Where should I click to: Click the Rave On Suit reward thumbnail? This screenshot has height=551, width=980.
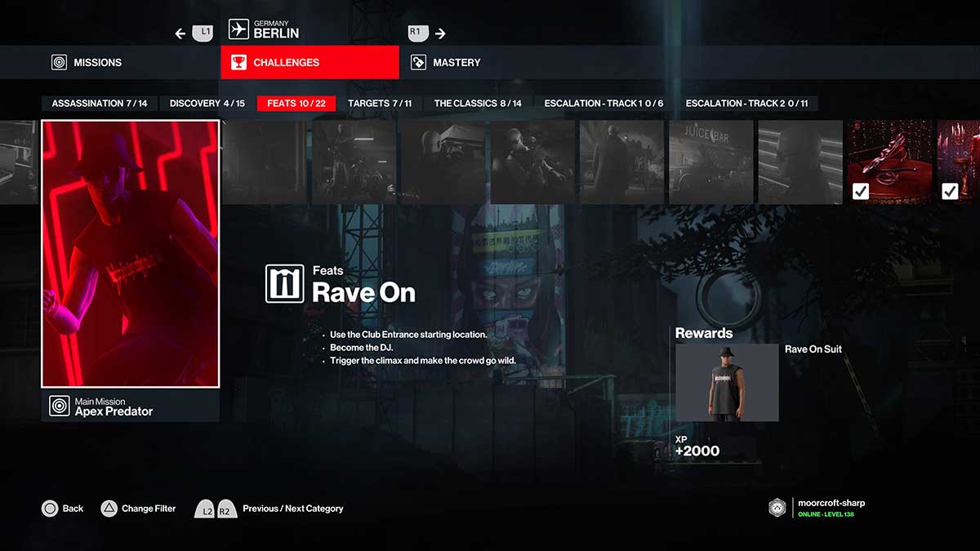click(726, 382)
